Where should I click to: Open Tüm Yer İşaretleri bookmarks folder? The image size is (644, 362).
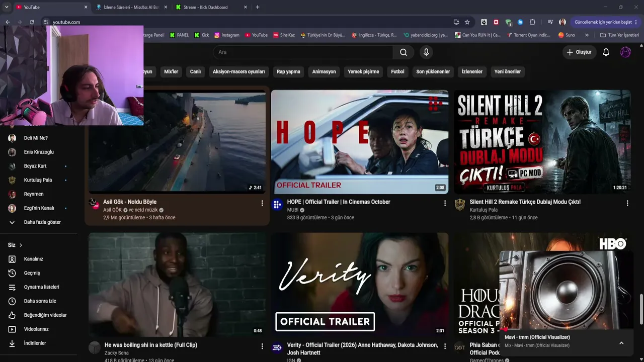(620, 35)
